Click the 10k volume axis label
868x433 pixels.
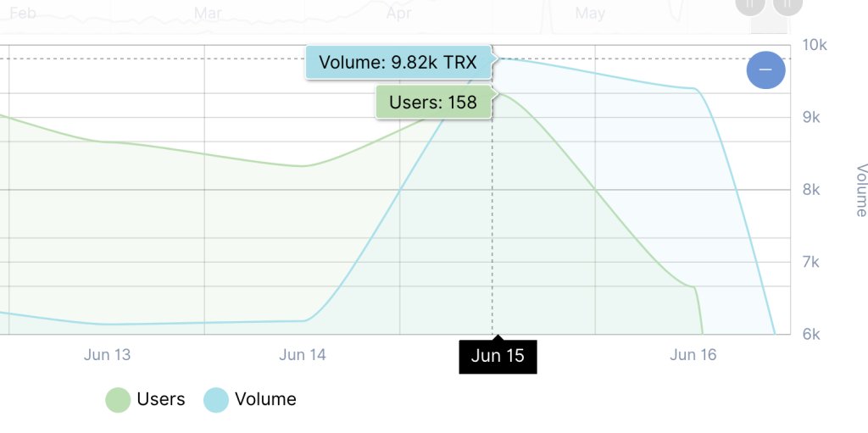[815, 45]
